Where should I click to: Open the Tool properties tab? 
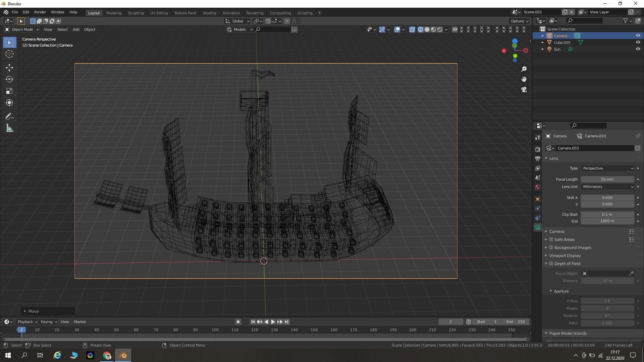(538, 137)
